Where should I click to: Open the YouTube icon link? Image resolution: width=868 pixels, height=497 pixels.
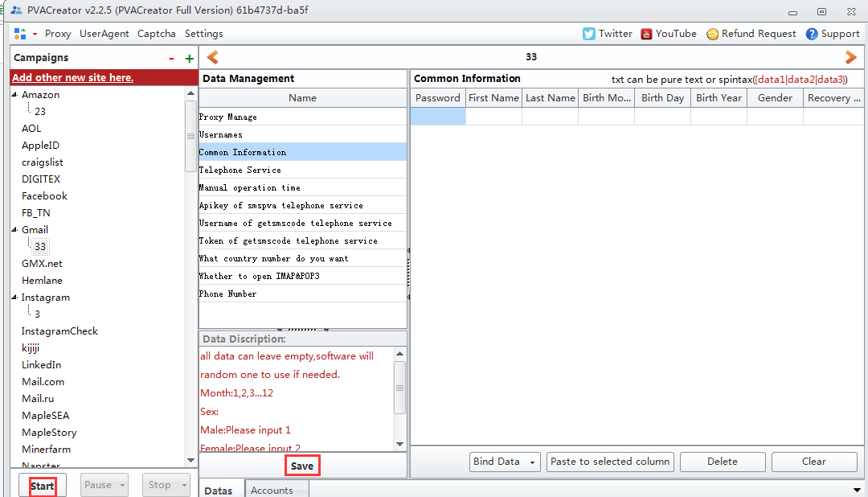pyautogui.click(x=647, y=34)
